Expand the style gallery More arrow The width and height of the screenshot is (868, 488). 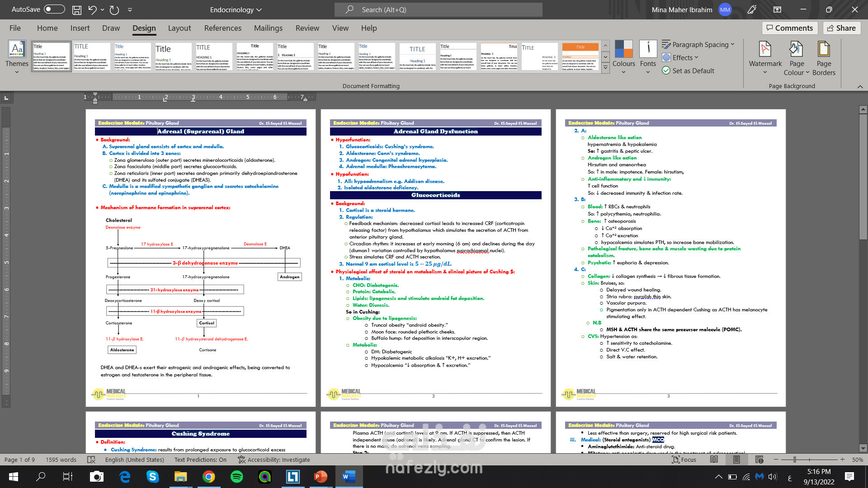(x=605, y=68)
